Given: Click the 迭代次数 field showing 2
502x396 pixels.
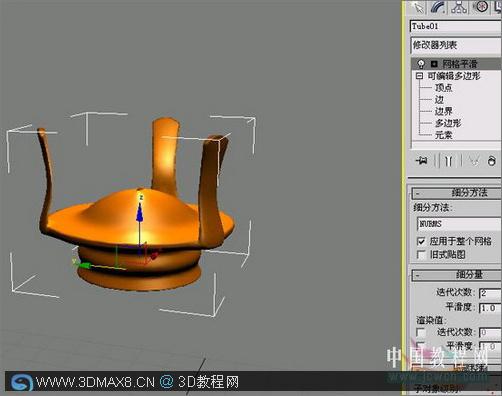Looking at the screenshot, I should click(491, 293).
